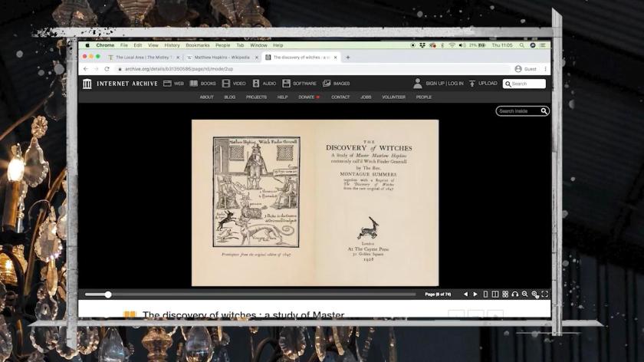Open the Books media section
The height and width of the screenshot is (362, 644).
pyautogui.click(x=203, y=84)
